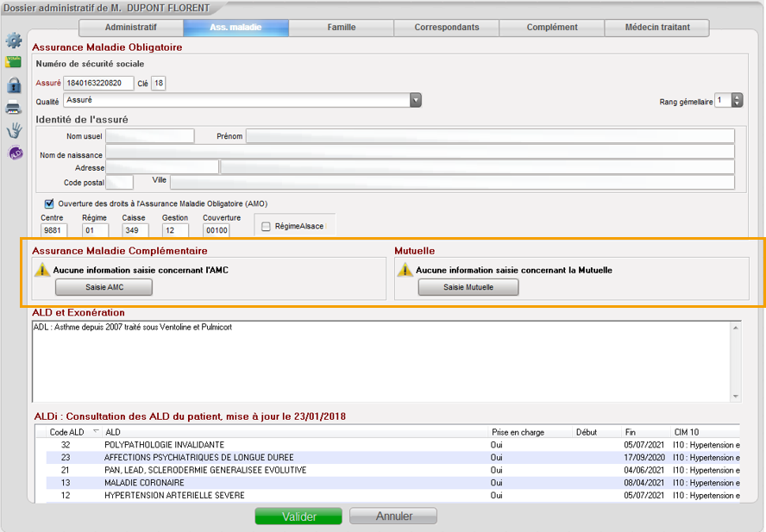Click the Assuré social security number field

[98, 83]
